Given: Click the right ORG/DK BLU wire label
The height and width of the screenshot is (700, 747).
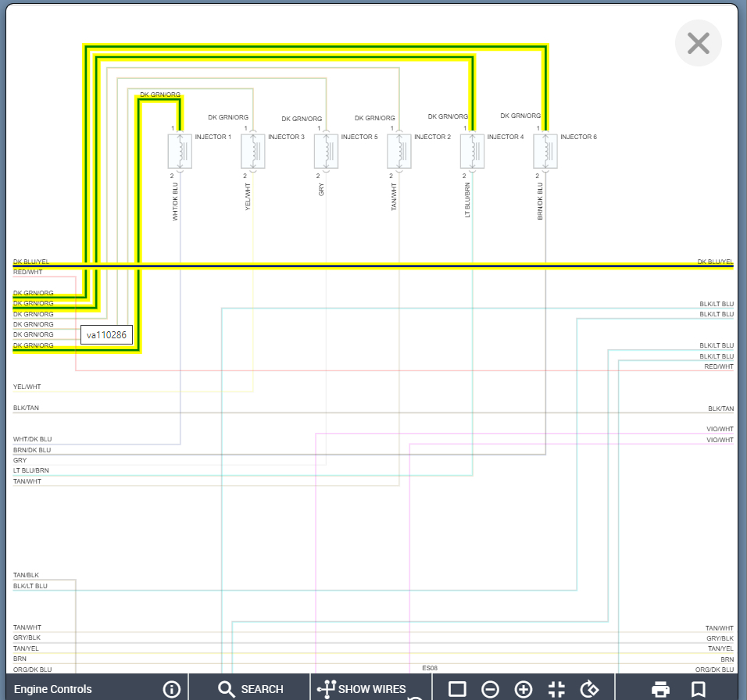Looking at the screenshot, I should 714,670.
